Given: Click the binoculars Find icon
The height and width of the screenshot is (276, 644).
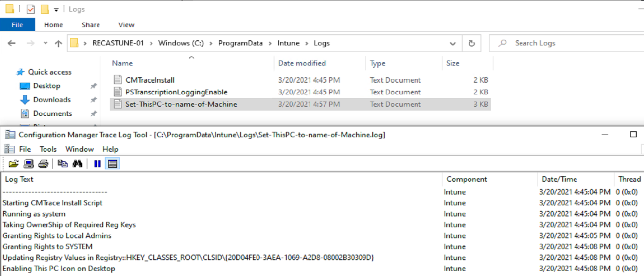Looking at the screenshot, I should click(x=77, y=164).
